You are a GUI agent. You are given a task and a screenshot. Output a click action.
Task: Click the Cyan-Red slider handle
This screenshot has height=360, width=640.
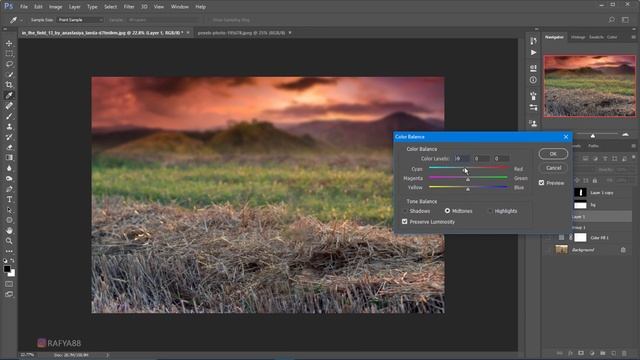click(x=465, y=170)
